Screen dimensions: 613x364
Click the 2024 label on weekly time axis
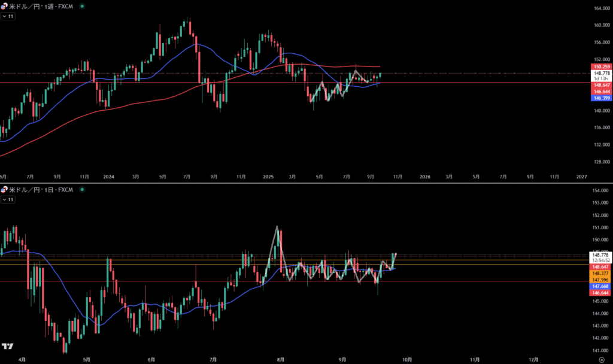(x=108, y=177)
